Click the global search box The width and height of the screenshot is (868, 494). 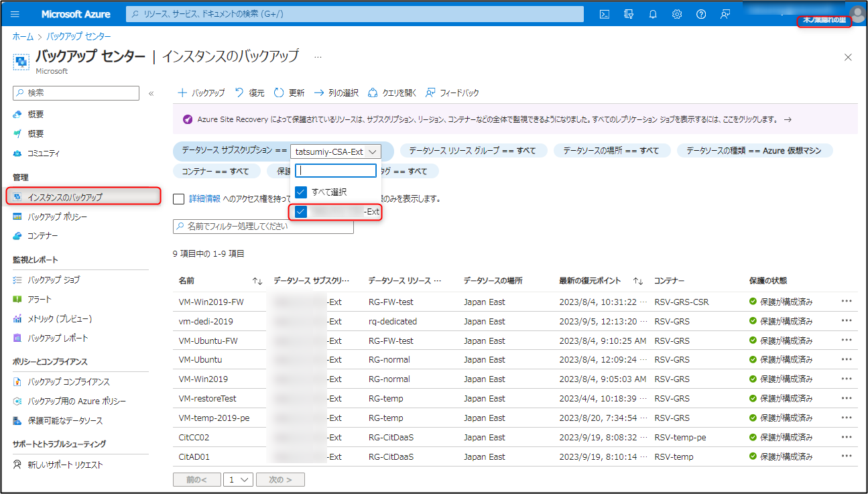point(355,14)
